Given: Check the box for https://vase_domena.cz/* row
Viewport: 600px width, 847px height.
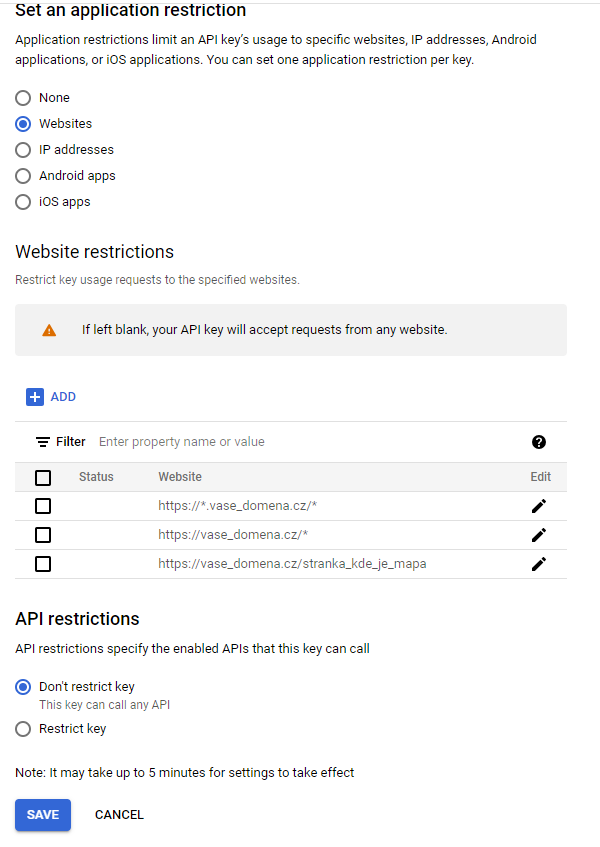Looking at the screenshot, I should click(43, 535).
